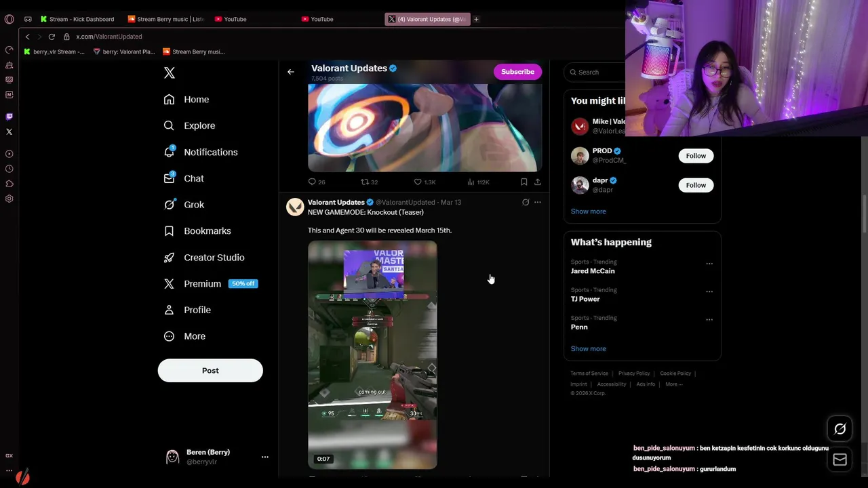Open Privacy Policy footer link
The width and height of the screenshot is (868, 488).
point(634,373)
